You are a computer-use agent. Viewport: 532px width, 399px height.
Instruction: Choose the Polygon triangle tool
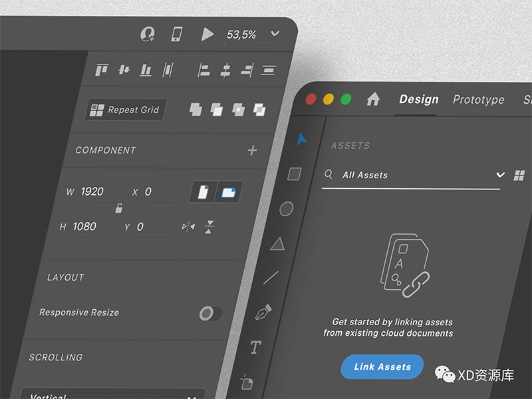(277, 243)
